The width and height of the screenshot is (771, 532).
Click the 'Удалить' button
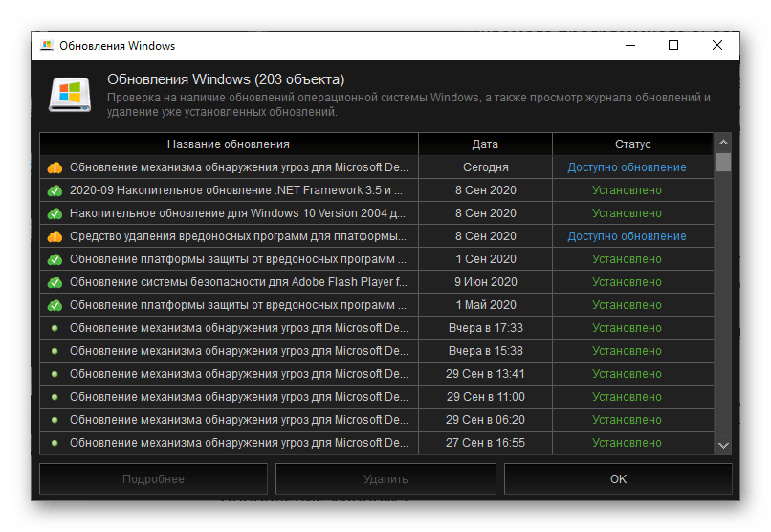(385, 479)
